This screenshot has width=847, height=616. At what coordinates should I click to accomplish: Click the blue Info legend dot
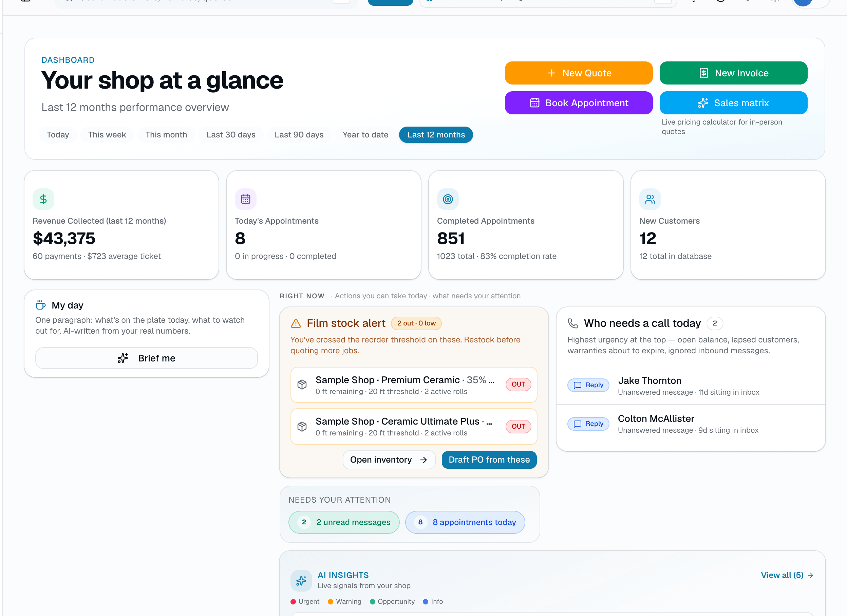coord(426,602)
